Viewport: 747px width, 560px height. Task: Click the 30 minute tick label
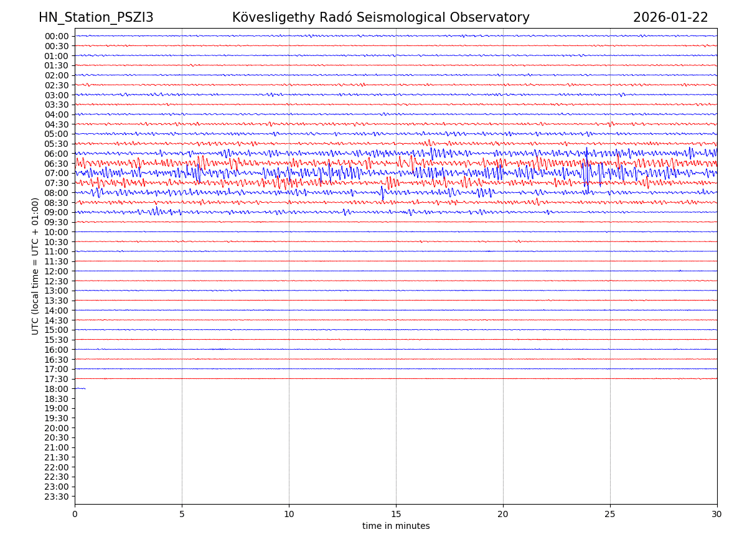click(x=717, y=515)
